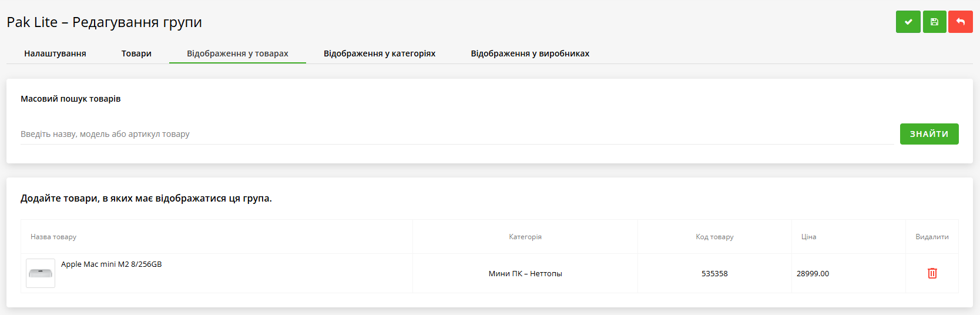Viewport: 980px width, 315px height.
Task: Click the price value 28999.00
Action: [x=813, y=274]
